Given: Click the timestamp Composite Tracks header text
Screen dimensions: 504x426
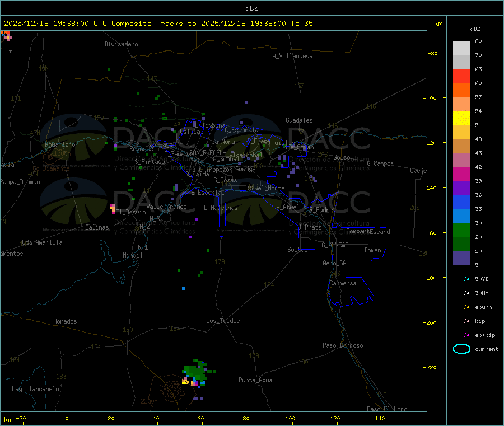Looking at the screenshot, I should (158, 24).
